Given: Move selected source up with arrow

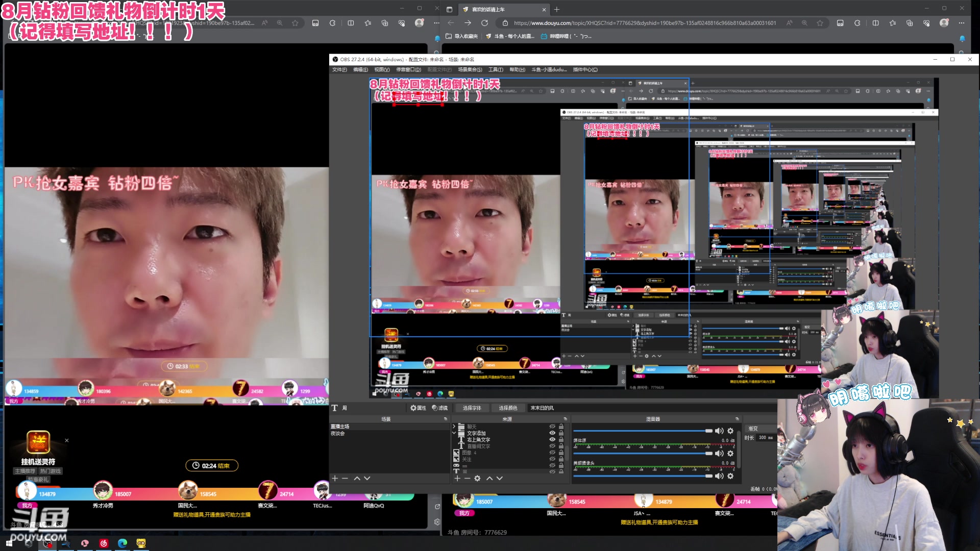Looking at the screenshot, I should (489, 478).
